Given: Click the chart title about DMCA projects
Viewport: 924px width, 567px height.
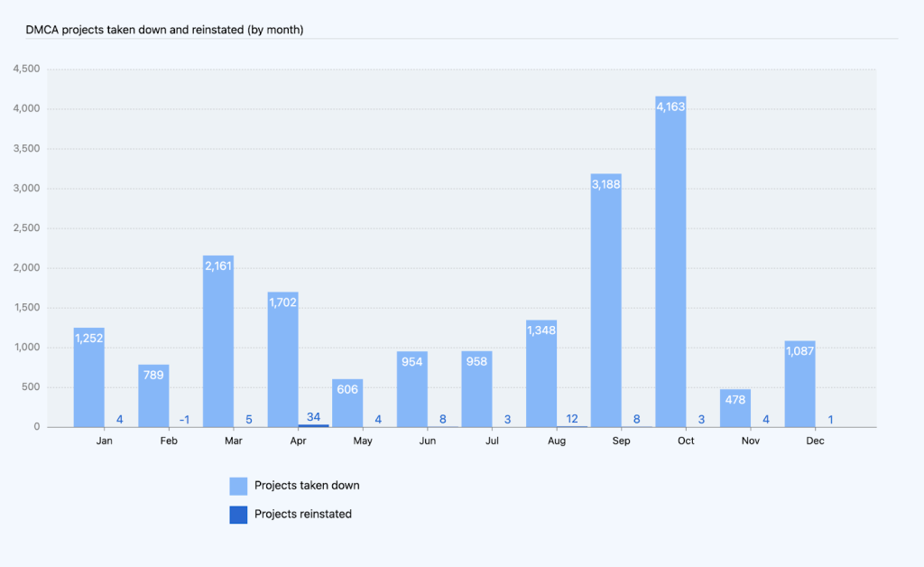Looking at the screenshot, I should pyautogui.click(x=164, y=30).
